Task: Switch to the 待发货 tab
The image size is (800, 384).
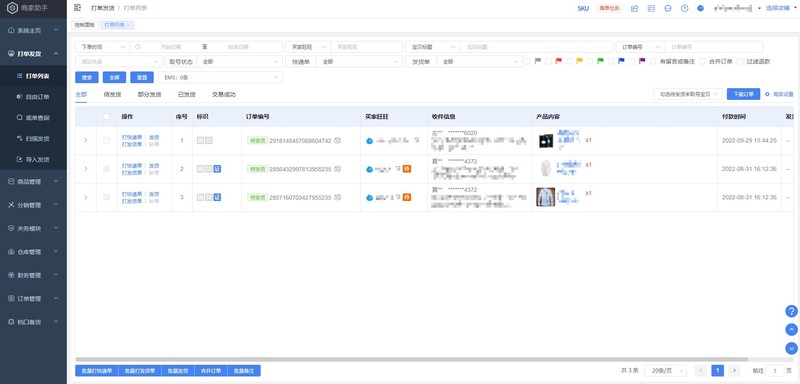Action: 112,94
